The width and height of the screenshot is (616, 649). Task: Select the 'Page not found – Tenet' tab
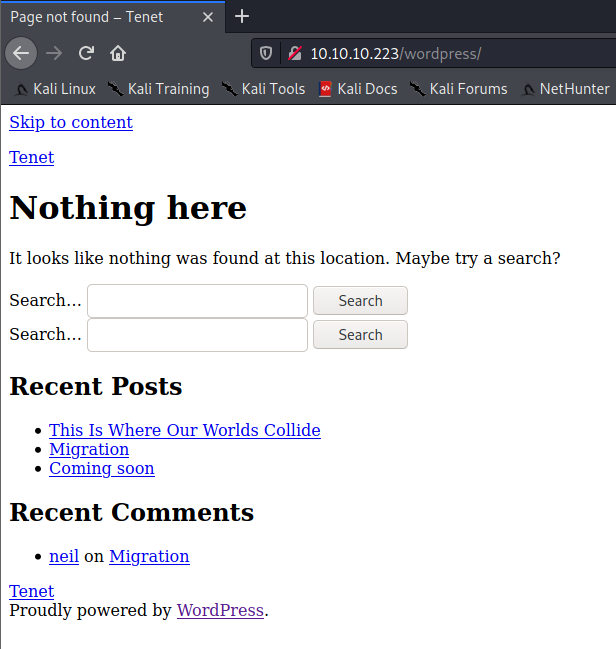[113, 17]
